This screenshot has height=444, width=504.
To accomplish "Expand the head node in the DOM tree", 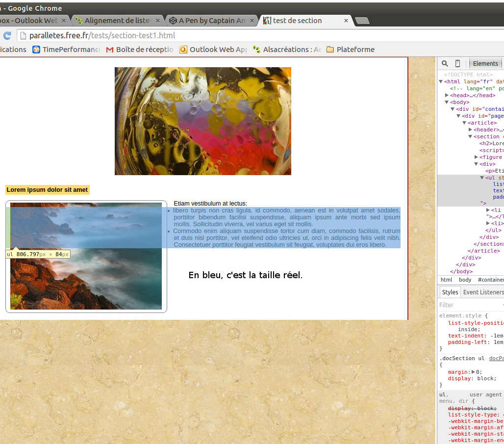I will pyautogui.click(x=447, y=95).
